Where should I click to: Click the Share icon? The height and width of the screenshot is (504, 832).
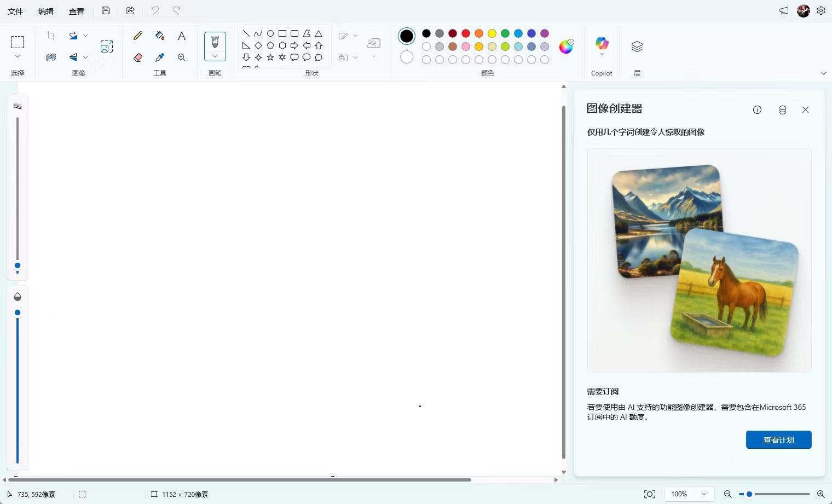[x=130, y=10]
